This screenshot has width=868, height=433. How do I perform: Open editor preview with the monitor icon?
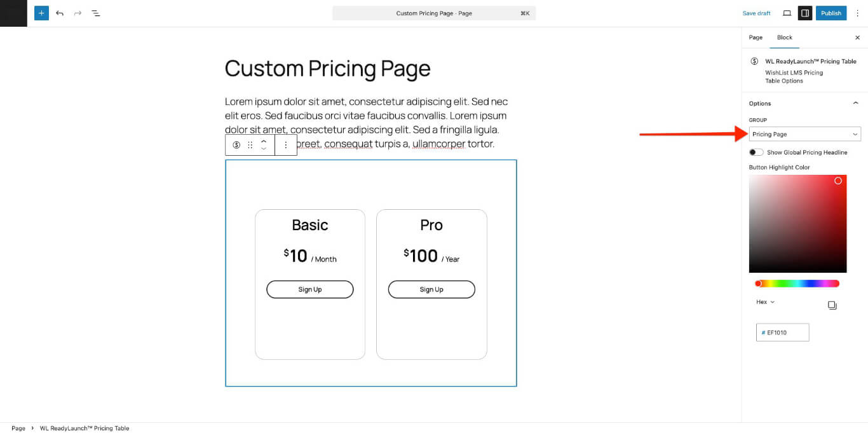click(786, 13)
